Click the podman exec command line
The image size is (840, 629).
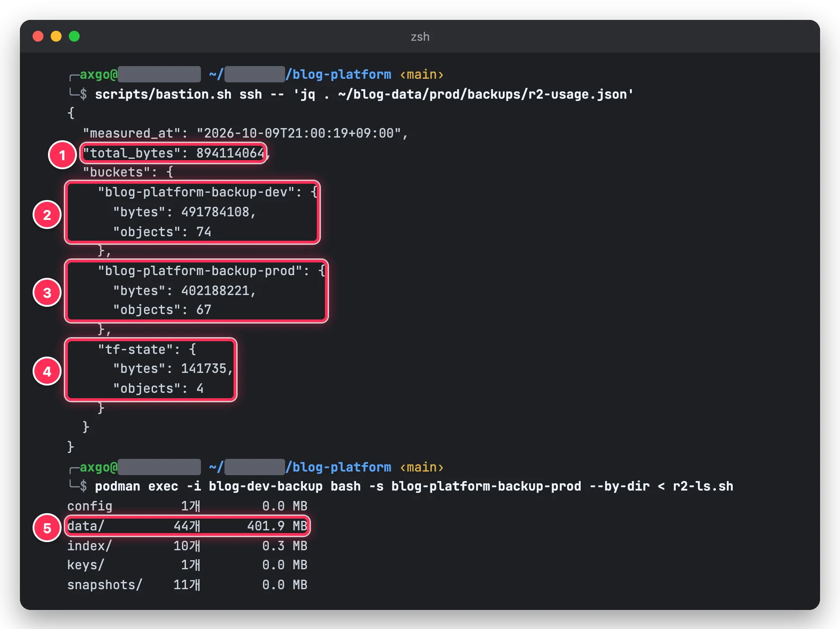click(x=414, y=486)
